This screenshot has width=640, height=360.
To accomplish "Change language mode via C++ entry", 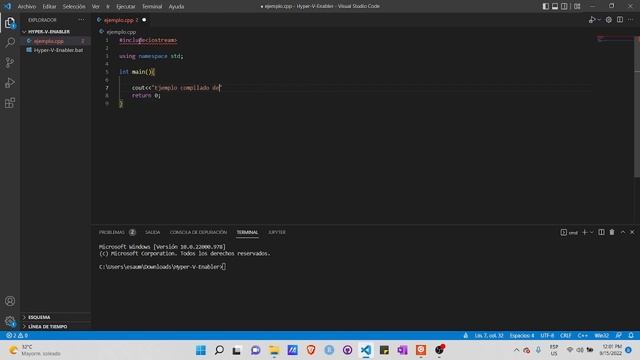I will (x=582, y=336).
